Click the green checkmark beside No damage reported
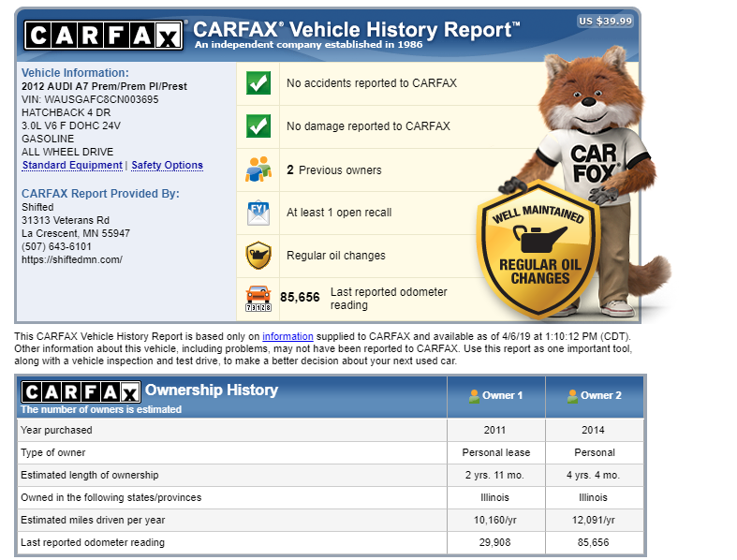Viewport: 737px width, 560px height. click(x=258, y=126)
